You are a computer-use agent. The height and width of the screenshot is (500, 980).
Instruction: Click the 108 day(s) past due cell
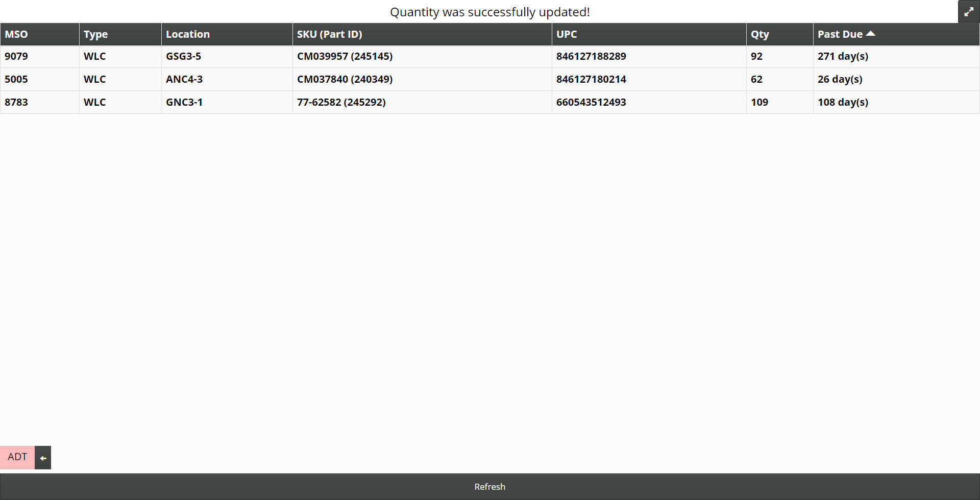tap(896, 102)
